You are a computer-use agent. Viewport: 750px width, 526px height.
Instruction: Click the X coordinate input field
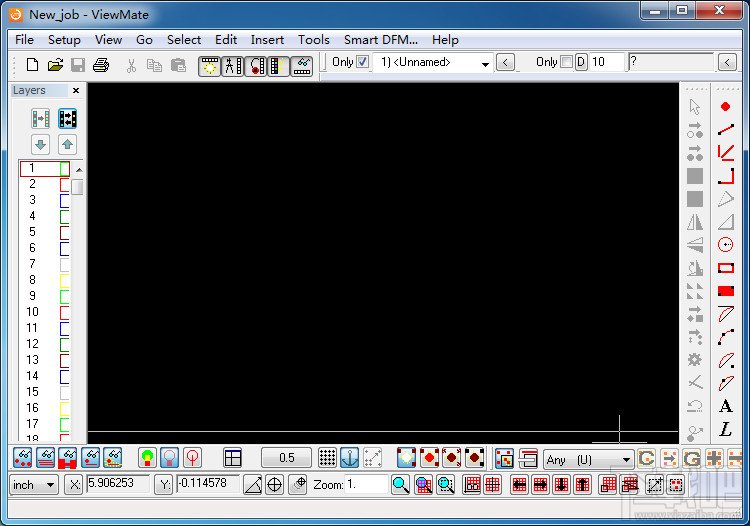118,483
